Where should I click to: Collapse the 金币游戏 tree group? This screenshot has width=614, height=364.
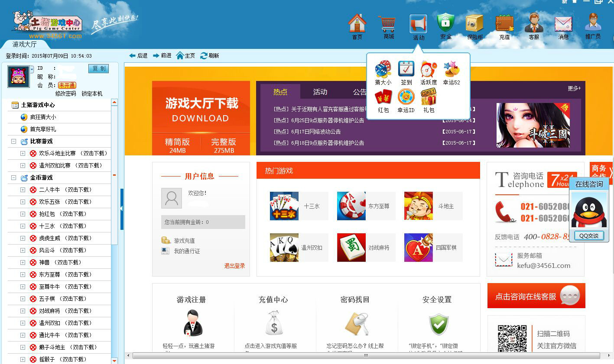[13, 178]
